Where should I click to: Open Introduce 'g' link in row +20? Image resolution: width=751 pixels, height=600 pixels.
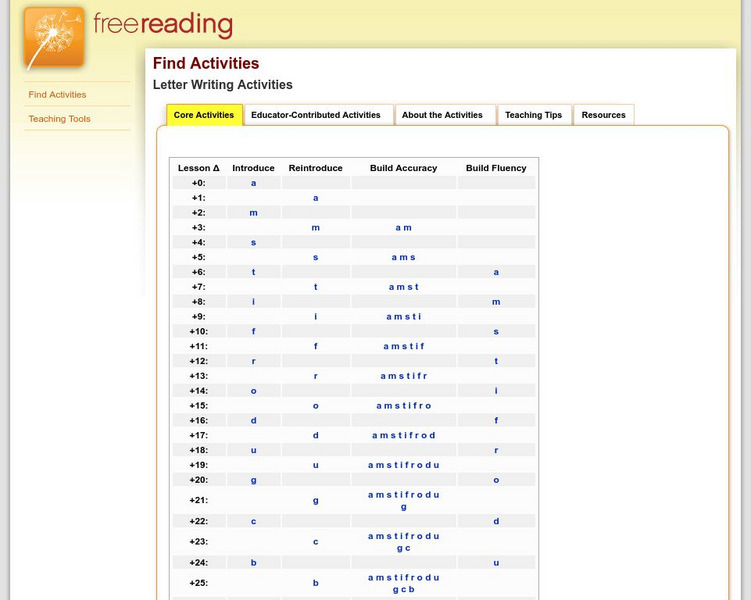(253, 480)
